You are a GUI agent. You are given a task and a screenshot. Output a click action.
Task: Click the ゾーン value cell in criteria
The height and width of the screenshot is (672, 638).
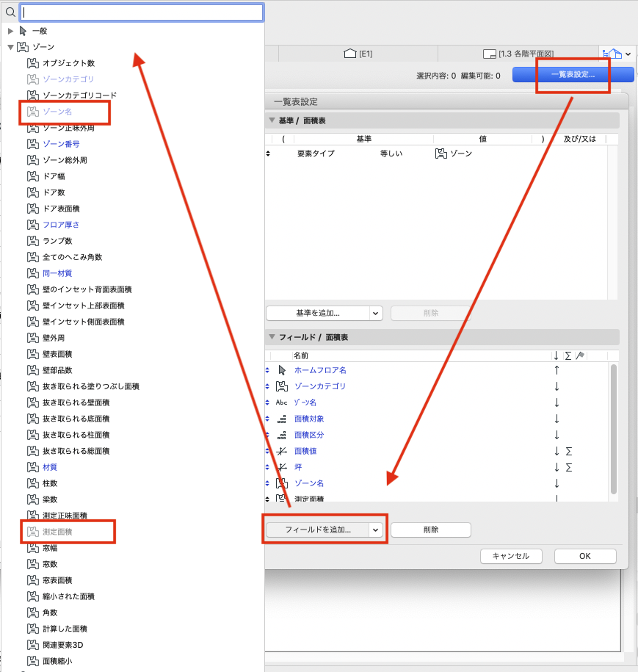point(454,153)
